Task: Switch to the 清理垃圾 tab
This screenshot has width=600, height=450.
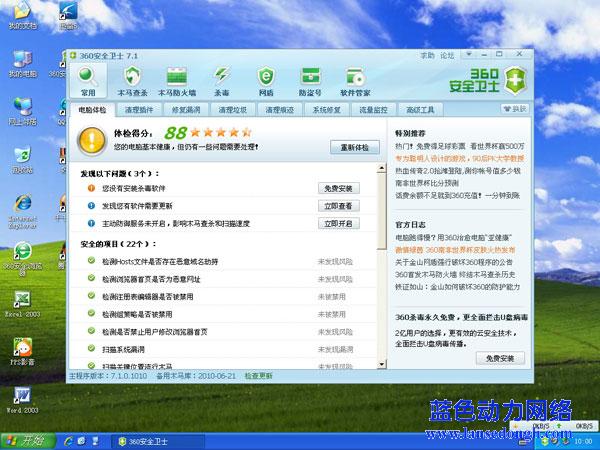Action: (x=233, y=110)
